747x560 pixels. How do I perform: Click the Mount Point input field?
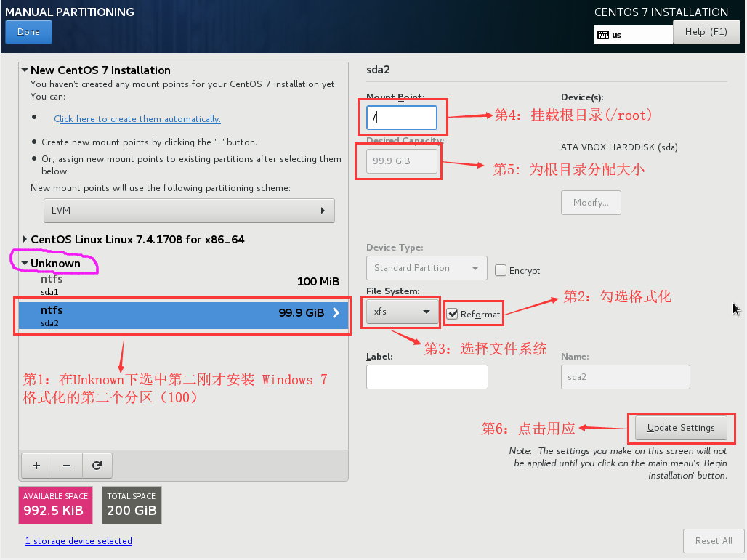click(402, 118)
